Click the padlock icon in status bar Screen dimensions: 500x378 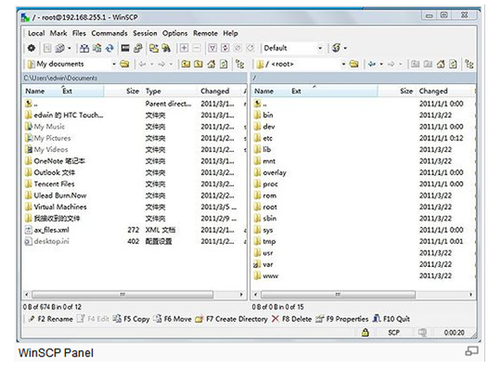coord(365,332)
